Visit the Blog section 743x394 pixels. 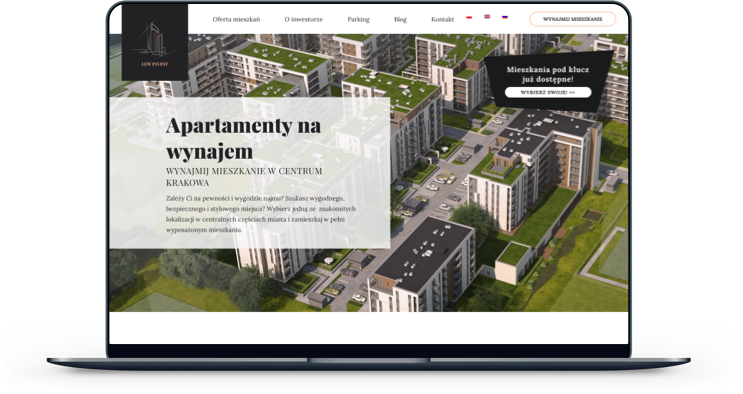(x=400, y=19)
